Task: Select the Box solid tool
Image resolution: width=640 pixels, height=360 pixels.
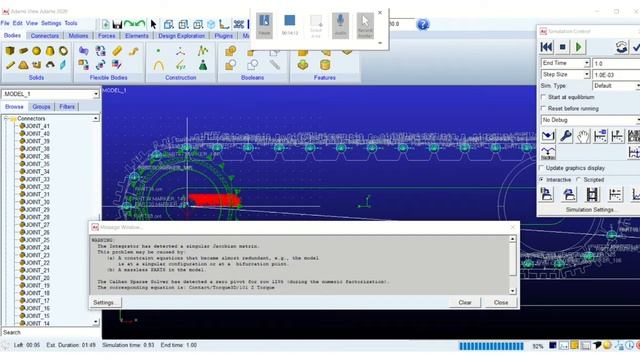Action: (10, 51)
